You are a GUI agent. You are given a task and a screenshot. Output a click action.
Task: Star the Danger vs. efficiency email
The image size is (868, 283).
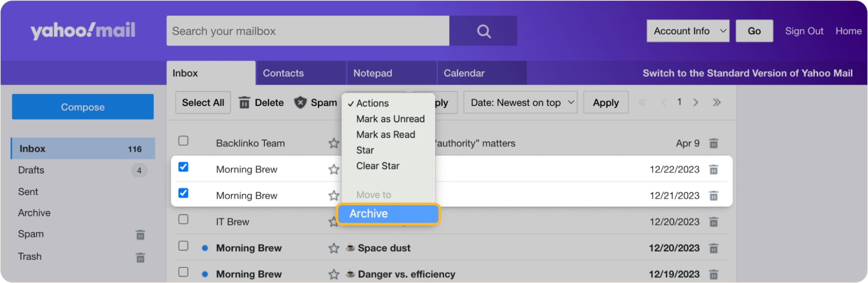coord(333,274)
